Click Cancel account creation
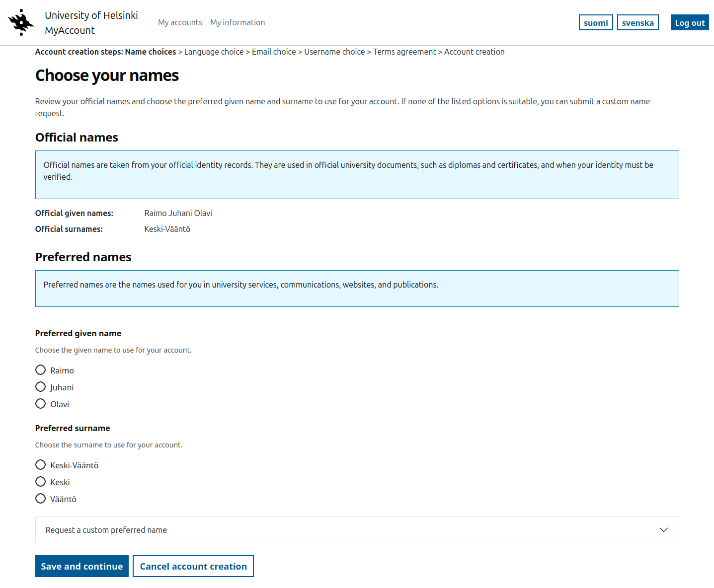Screen dimensions: 714x588 tap(193, 566)
